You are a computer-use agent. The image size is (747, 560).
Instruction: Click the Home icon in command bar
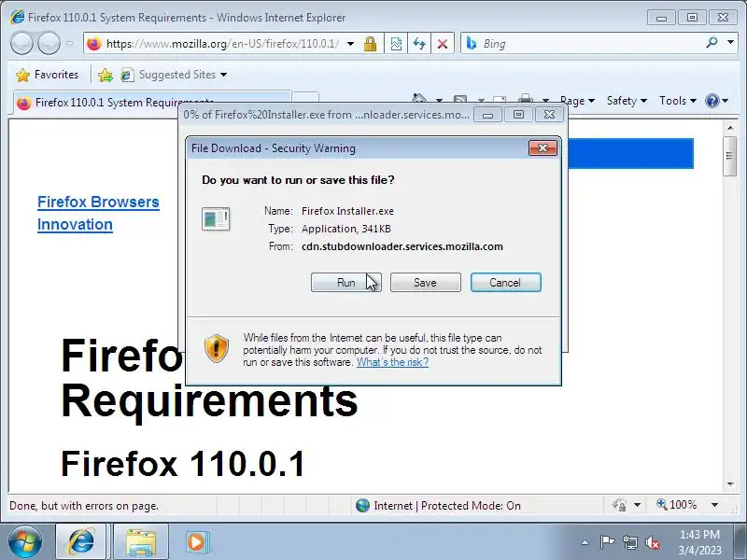[419, 98]
